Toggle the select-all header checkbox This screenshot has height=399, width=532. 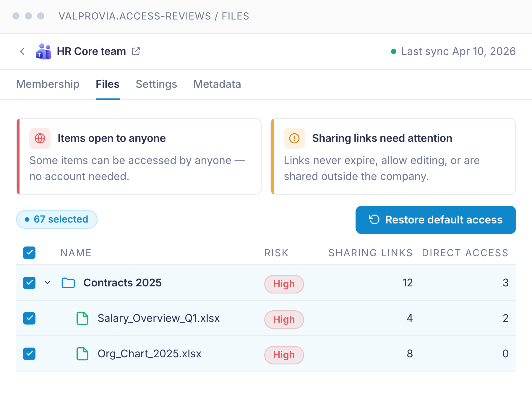(x=29, y=253)
